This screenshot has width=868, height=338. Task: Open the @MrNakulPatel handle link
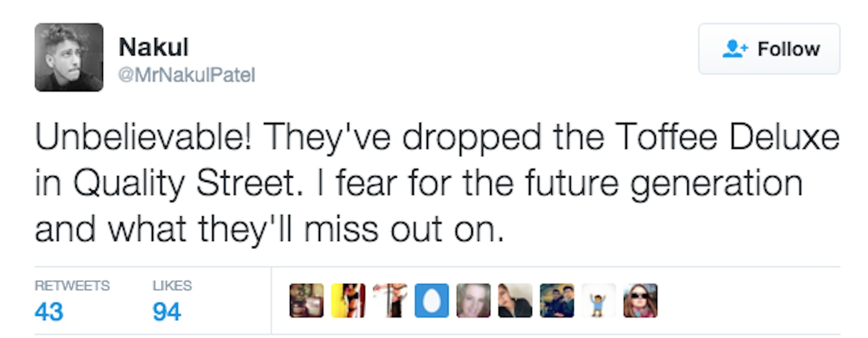[x=187, y=75]
